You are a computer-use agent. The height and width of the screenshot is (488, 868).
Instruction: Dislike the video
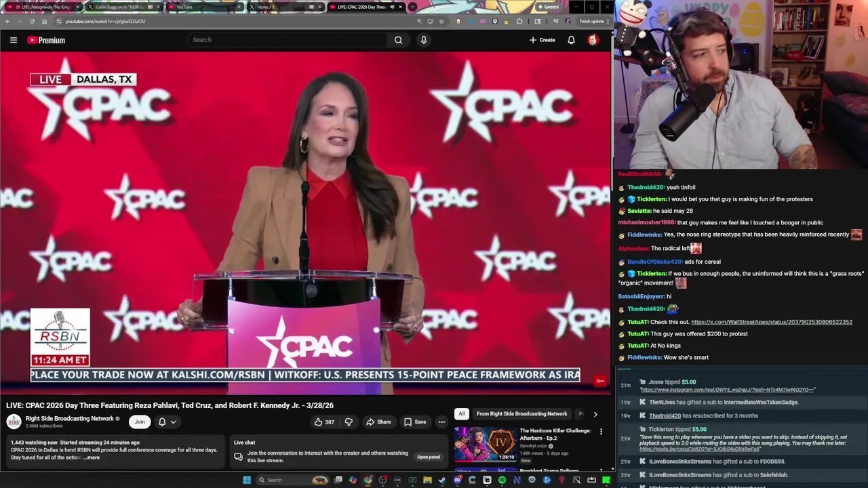(349, 422)
